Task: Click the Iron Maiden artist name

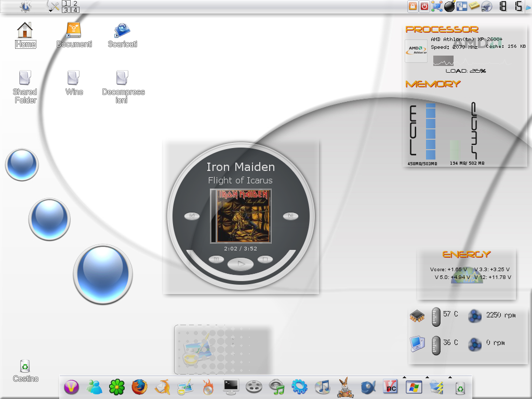Action: (241, 167)
